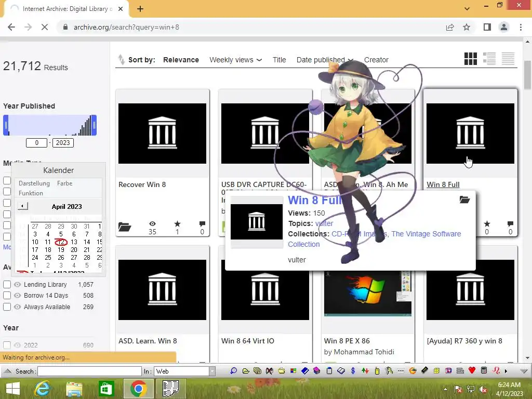Click the butterfly icon in bottom toolbar

click(270, 371)
